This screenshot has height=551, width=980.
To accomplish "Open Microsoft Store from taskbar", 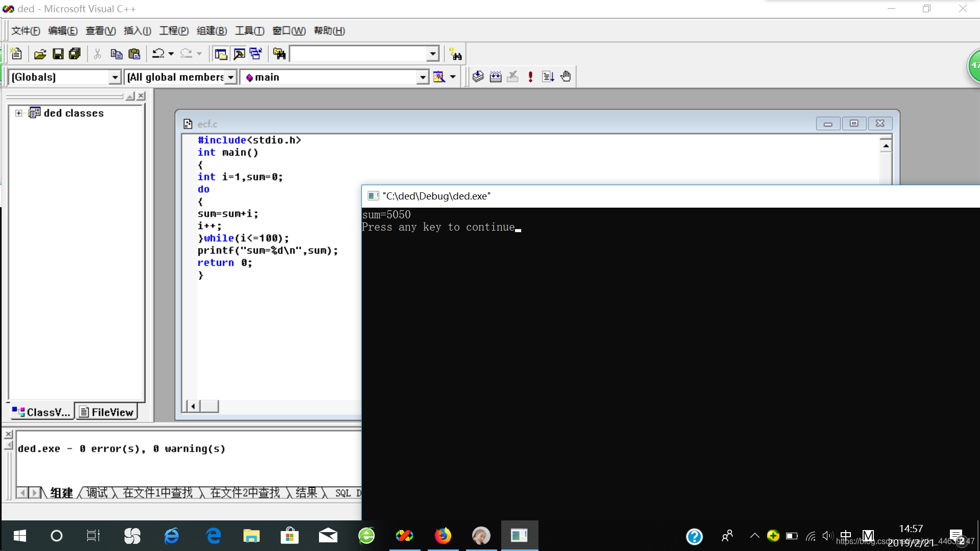I will pyautogui.click(x=289, y=536).
